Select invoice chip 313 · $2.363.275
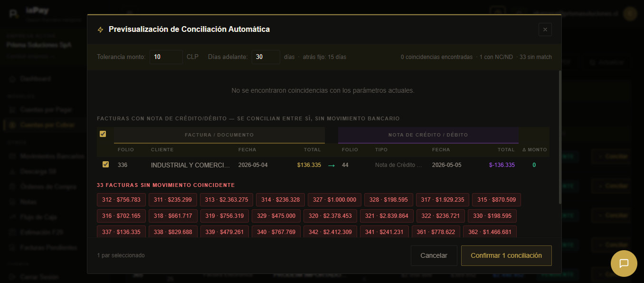The width and height of the screenshot is (644, 283). pos(227,200)
